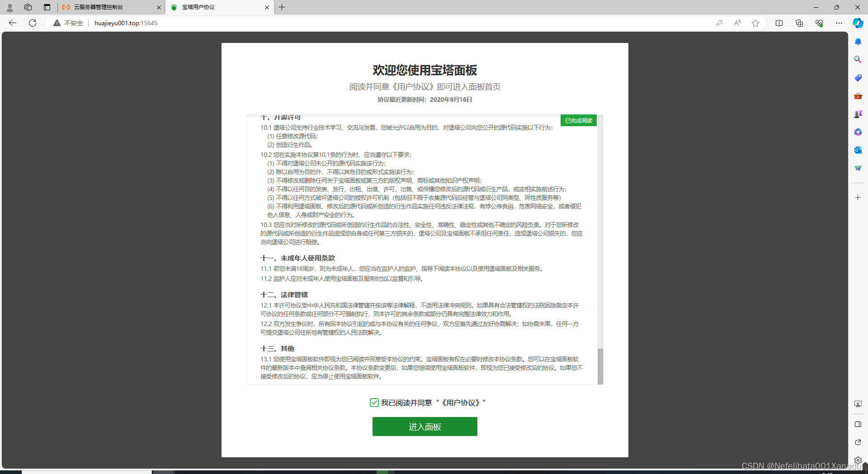The width and height of the screenshot is (868, 474).
Task: Click heading 十三、其他
Action: [277, 349]
